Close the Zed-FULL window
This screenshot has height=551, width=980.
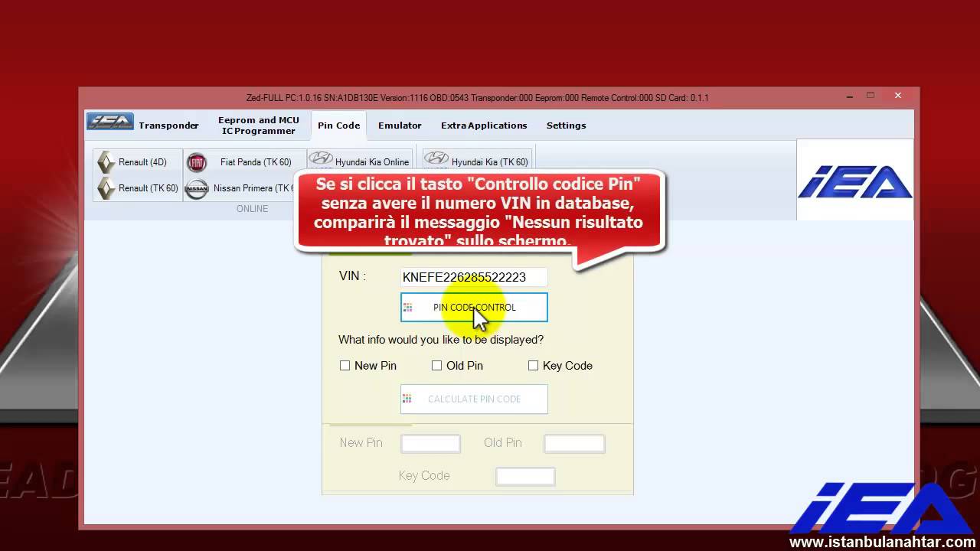pyautogui.click(x=898, y=96)
